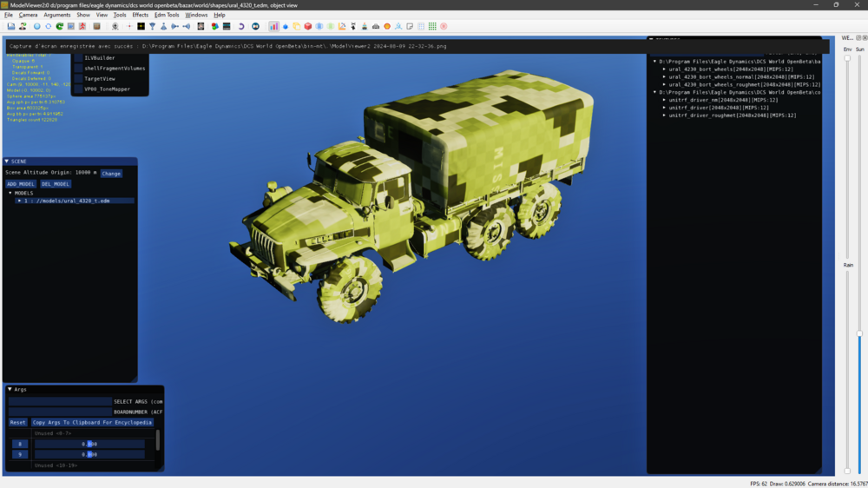Toggle the ILVBuilder checkbox
This screenshot has height=488, width=868.
click(79, 57)
